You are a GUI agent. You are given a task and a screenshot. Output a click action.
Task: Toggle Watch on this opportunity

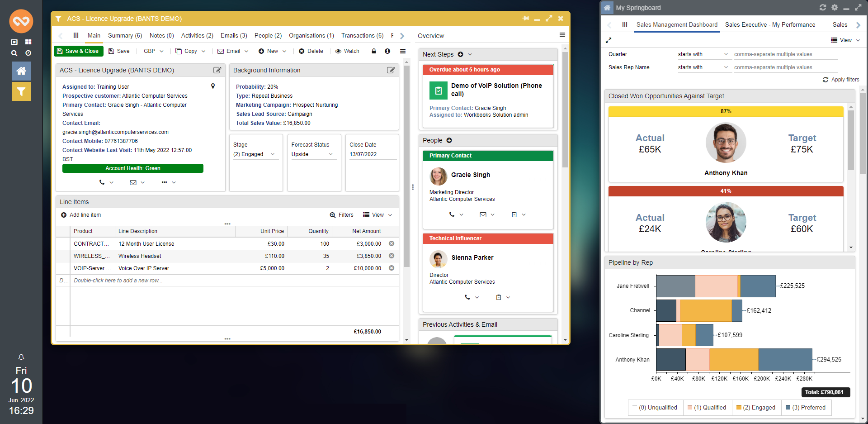point(347,51)
